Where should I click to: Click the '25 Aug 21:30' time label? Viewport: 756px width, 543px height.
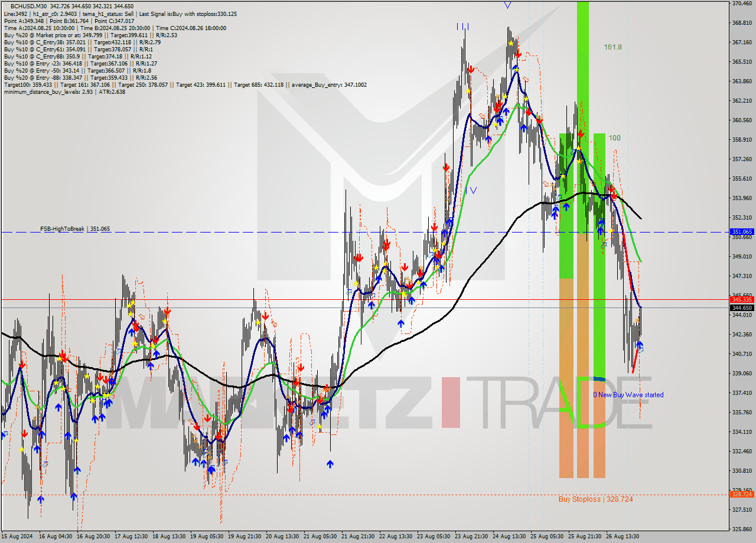[x=585, y=537]
